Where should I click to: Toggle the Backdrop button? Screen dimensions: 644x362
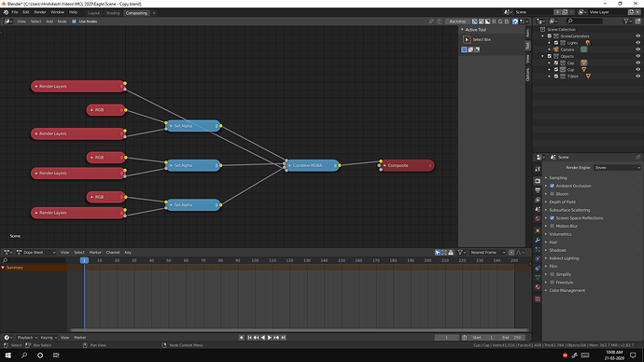(457, 21)
